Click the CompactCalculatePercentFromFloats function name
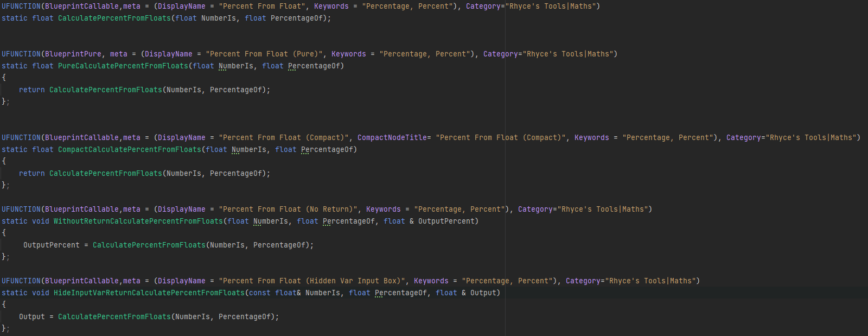 click(130, 149)
